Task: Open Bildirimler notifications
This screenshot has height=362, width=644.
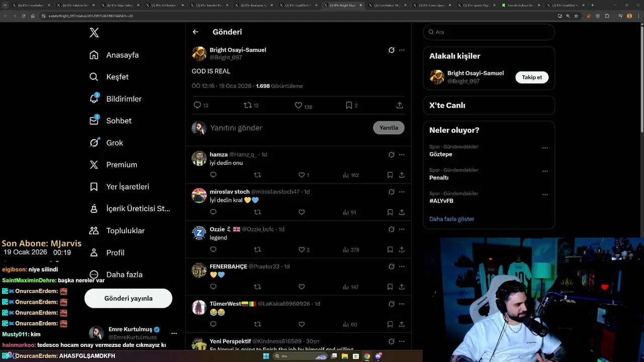Action: click(x=115, y=99)
